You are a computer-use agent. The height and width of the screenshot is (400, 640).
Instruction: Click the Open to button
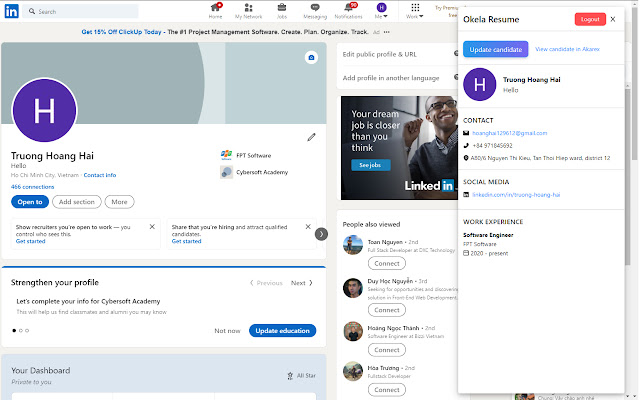tap(30, 202)
